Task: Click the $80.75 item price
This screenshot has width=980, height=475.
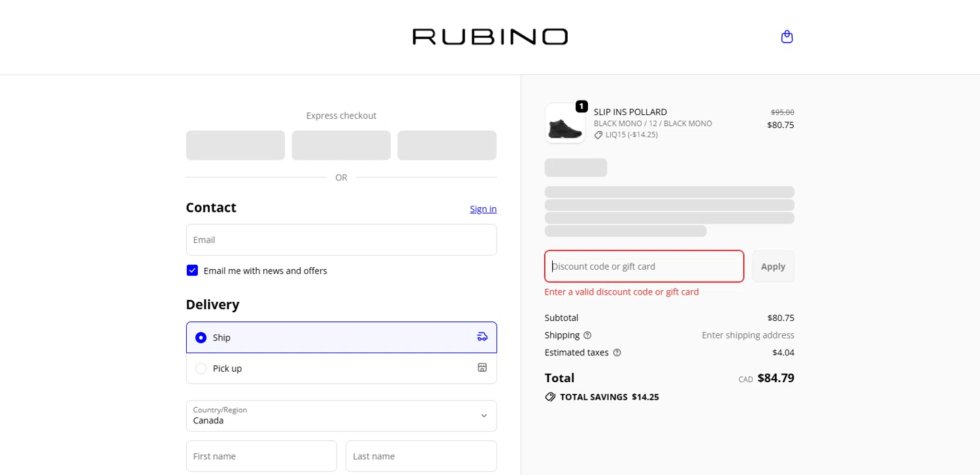Action: pos(780,125)
